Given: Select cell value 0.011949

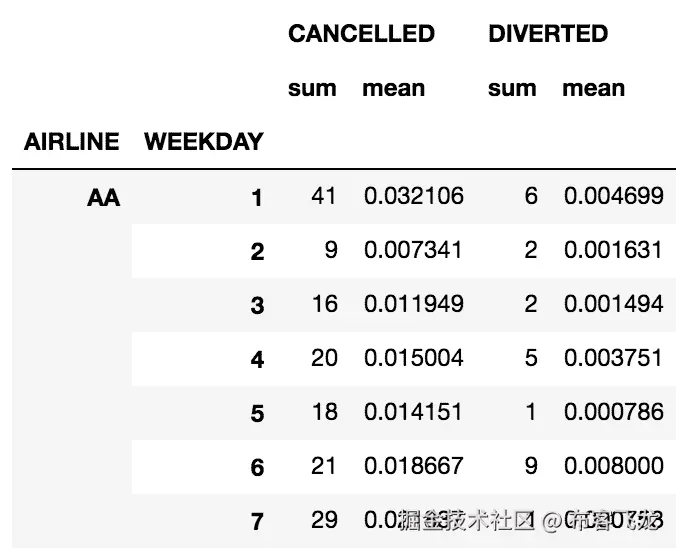Looking at the screenshot, I should click(414, 304).
